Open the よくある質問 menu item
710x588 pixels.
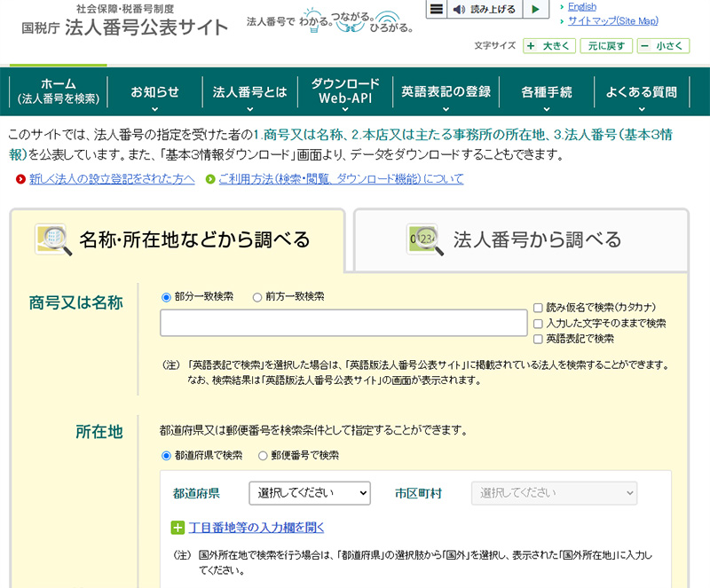[648, 91]
